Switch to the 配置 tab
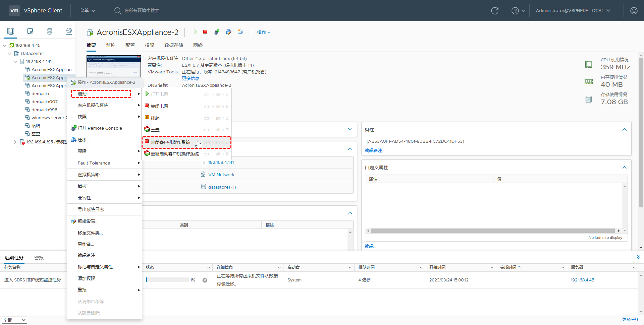Viewport: 644px width, 325px height. pos(130,45)
